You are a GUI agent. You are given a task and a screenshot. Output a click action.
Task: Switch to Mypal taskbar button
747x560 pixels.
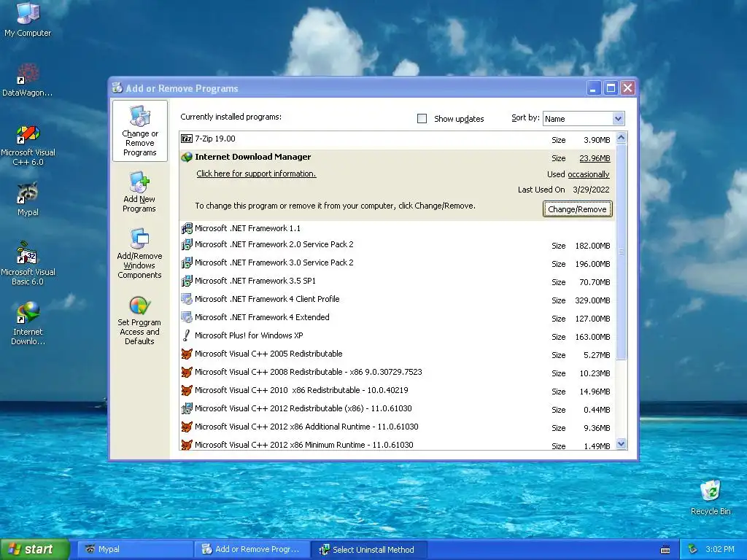tap(136, 550)
